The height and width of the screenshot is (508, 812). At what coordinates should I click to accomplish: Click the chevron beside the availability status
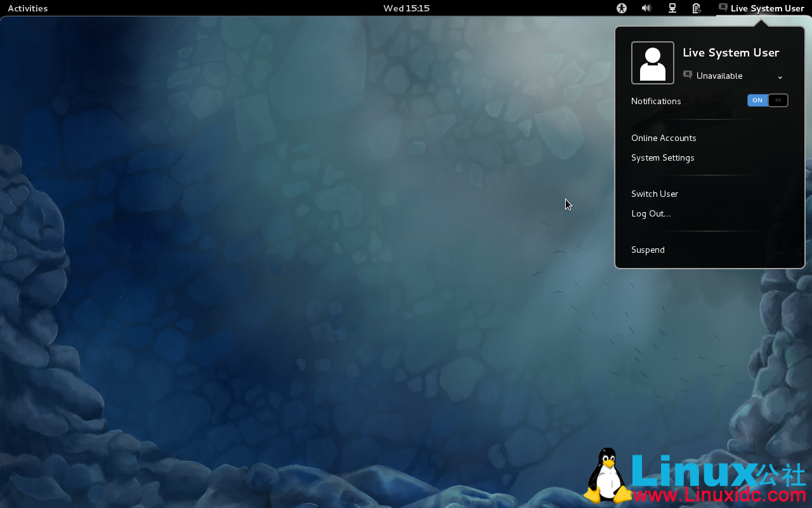tap(780, 77)
